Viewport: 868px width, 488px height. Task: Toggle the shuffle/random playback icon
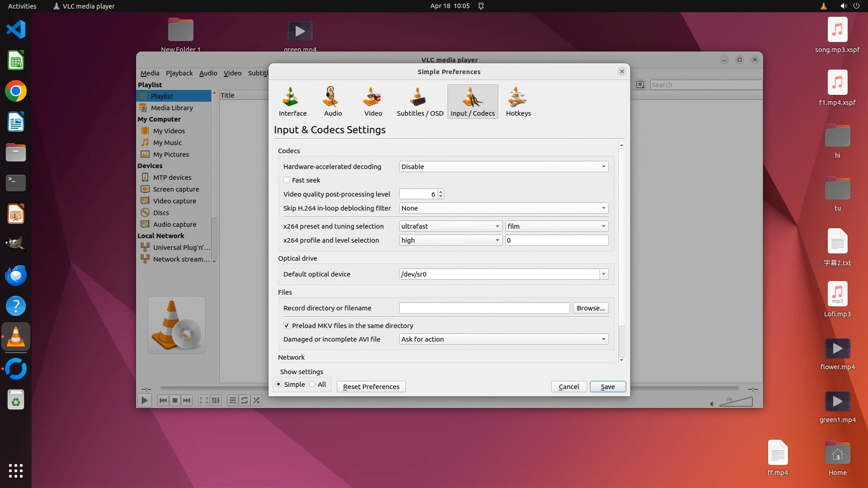click(256, 400)
